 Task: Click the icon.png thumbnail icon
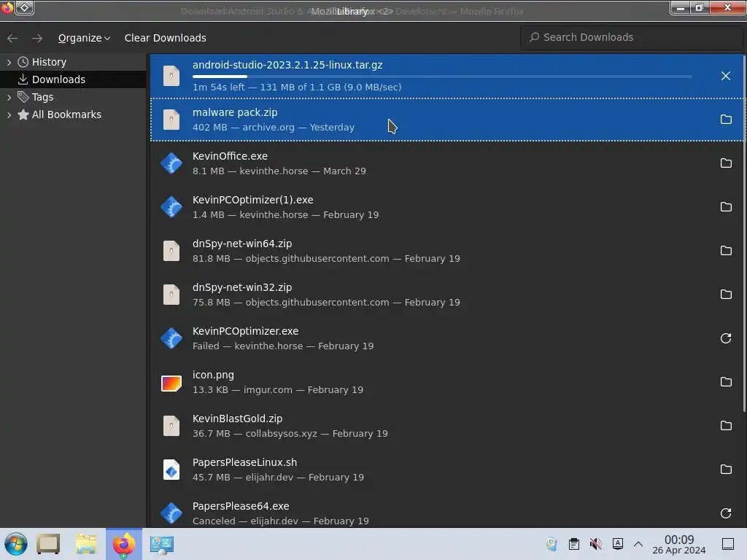[x=171, y=383]
